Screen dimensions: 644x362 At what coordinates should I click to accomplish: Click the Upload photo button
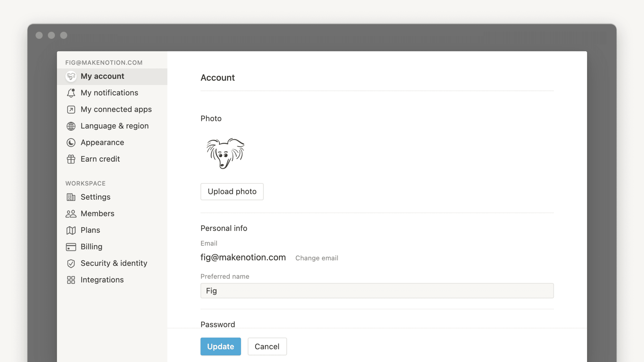pyautogui.click(x=232, y=192)
